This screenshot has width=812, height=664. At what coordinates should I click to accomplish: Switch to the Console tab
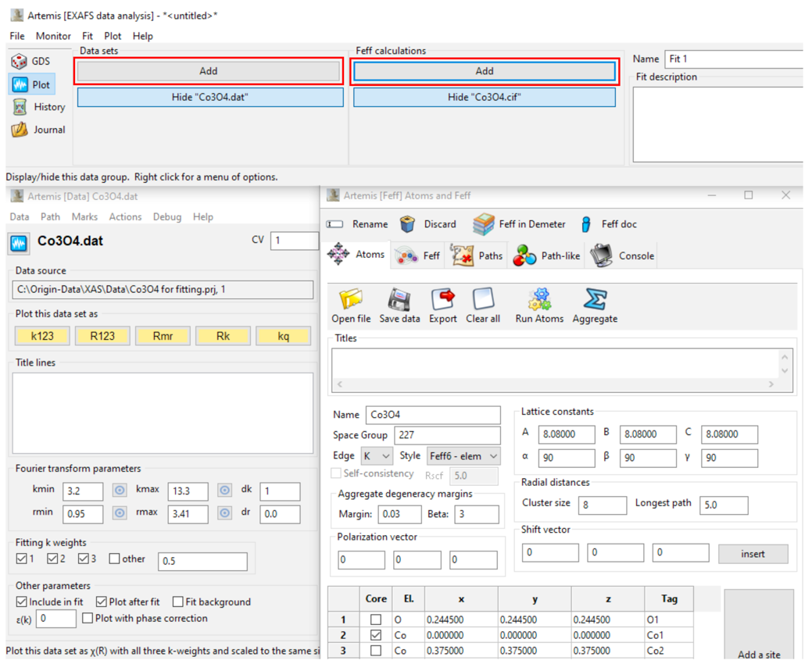tap(622, 255)
